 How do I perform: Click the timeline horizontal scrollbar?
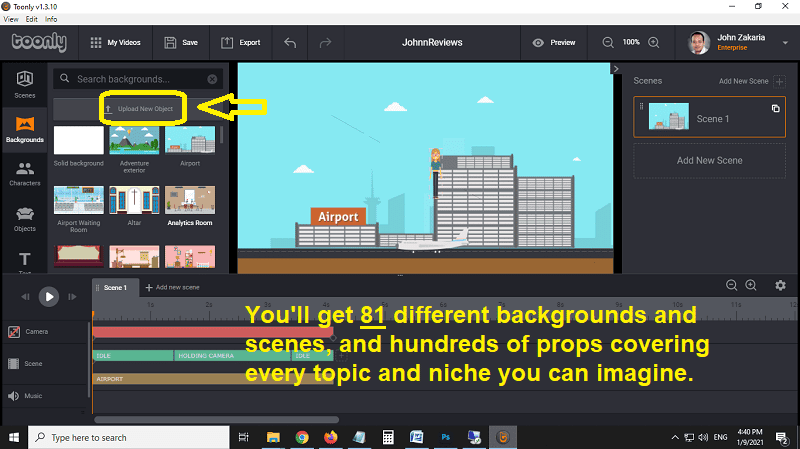coord(216,420)
